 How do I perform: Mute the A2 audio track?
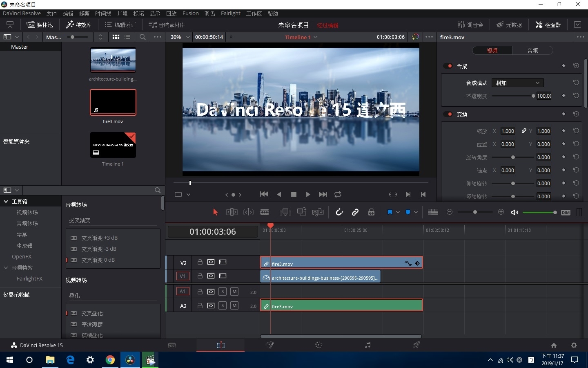point(234,305)
